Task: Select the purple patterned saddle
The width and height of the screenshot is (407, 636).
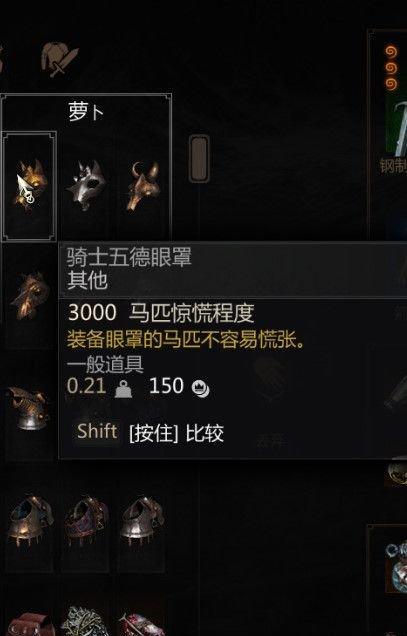Action: 86,520
